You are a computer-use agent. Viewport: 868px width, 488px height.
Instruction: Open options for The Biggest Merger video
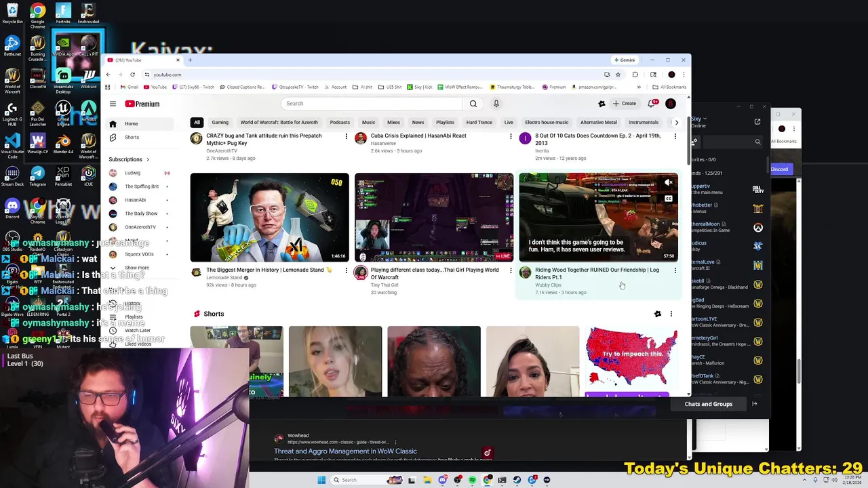click(346, 270)
